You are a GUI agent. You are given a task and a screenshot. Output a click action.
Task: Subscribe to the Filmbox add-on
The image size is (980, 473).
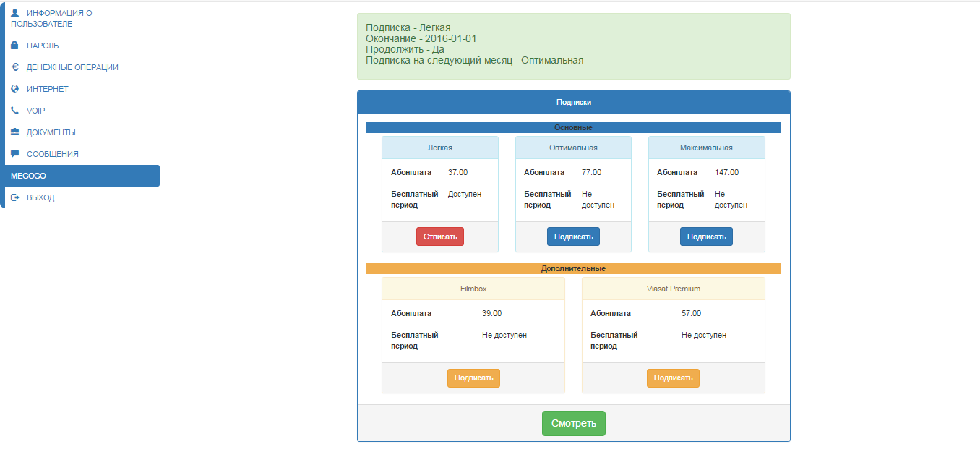coord(473,378)
